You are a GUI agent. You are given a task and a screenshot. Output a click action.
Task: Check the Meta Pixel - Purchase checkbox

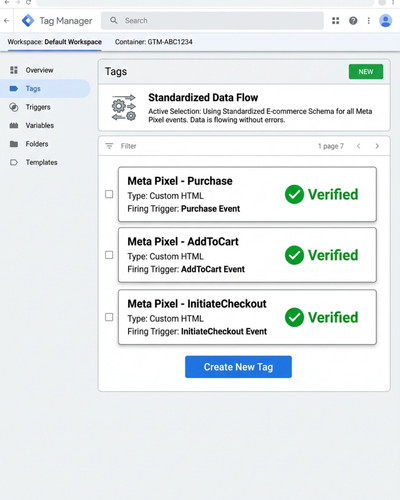(x=109, y=194)
